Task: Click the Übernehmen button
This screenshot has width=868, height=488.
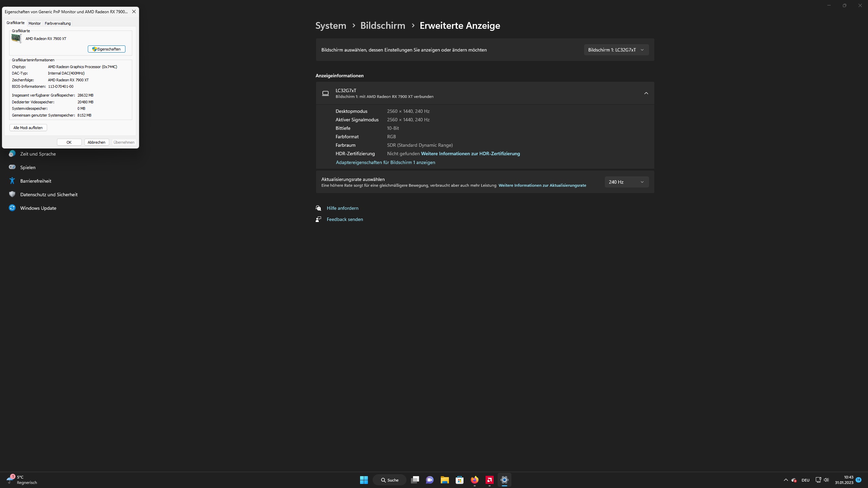Action: click(x=124, y=142)
